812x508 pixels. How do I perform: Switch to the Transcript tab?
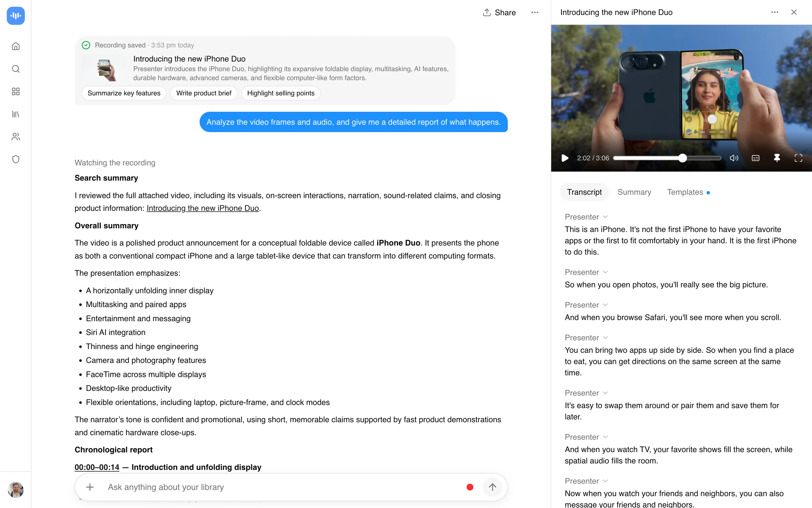pyautogui.click(x=584, y=192)
